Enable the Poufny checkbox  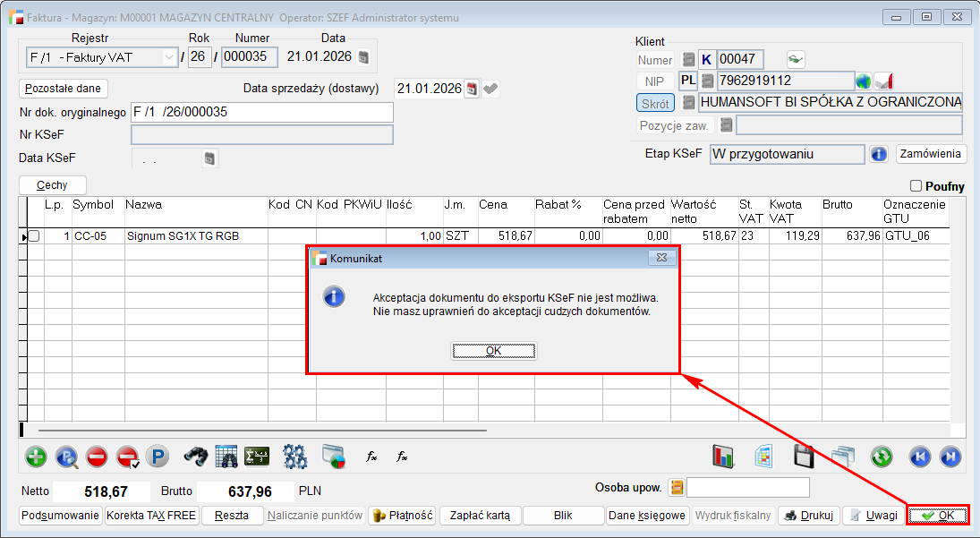[916, 186]
